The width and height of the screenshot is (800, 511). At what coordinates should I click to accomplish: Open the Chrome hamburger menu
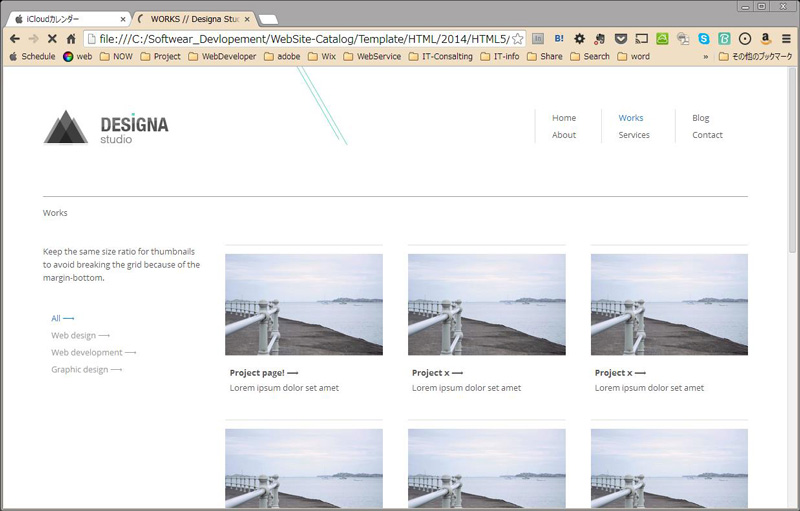786,38
